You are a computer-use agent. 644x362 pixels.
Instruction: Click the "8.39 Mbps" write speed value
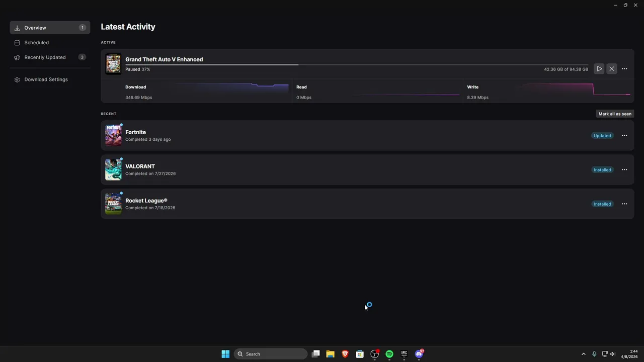pyautogui.click(x=477, y=98)
